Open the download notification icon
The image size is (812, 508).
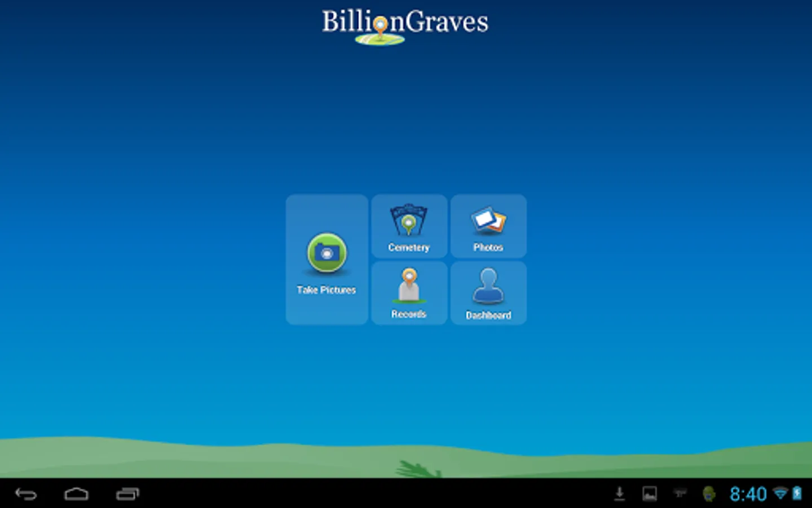619,494
